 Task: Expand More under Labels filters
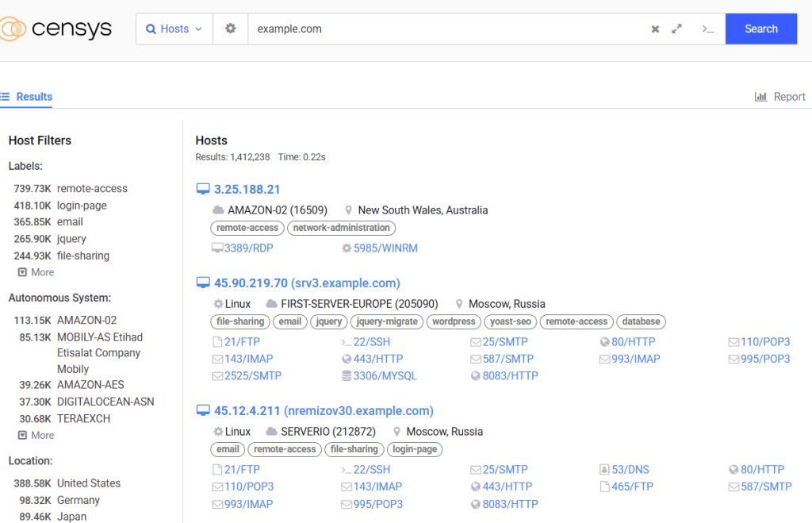pyautogui.click(x=36, y=272)
